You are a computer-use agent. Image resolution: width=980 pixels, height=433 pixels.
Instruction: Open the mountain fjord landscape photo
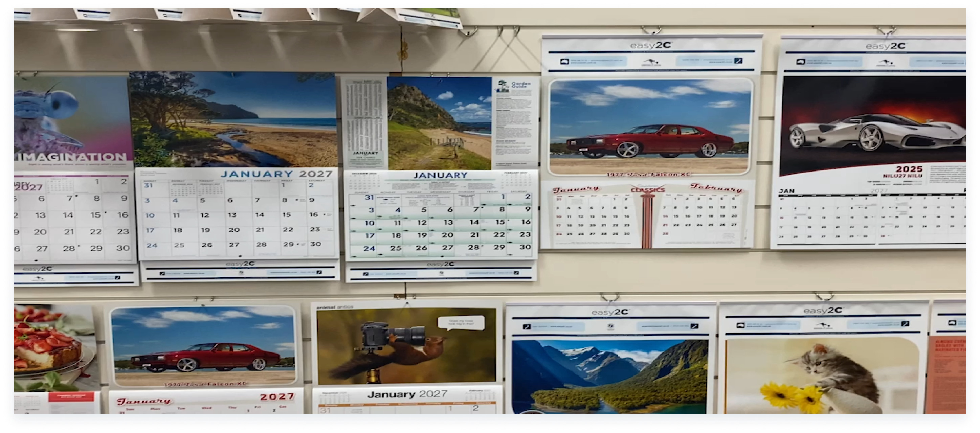coord(609,377)
